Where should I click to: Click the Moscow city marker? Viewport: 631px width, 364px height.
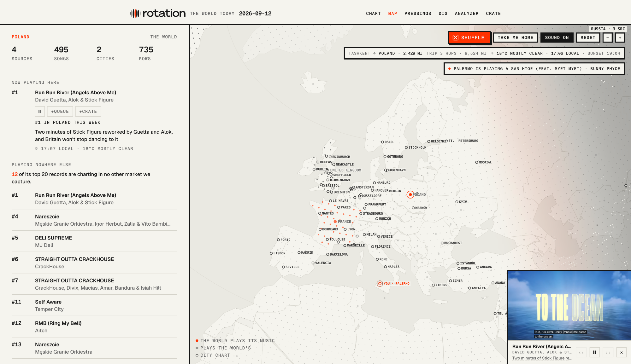[x=477, y=162]
